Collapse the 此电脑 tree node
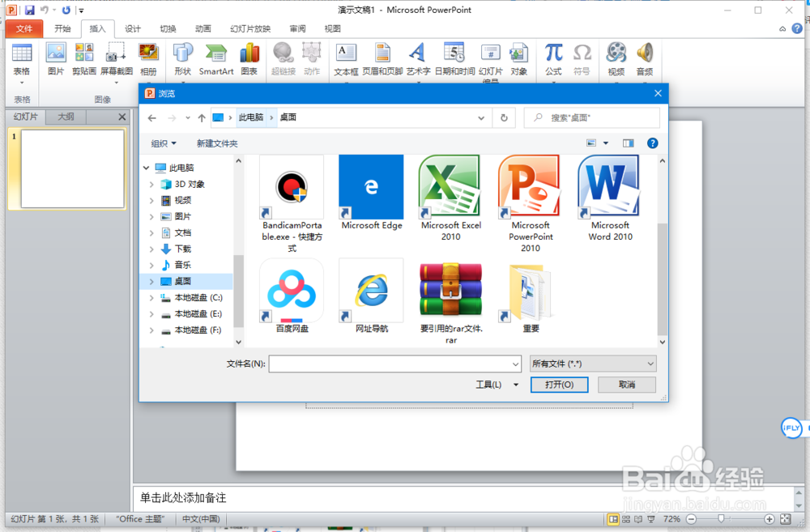The height and width of the screenshot is (532, 810). [x=146, y=168]
